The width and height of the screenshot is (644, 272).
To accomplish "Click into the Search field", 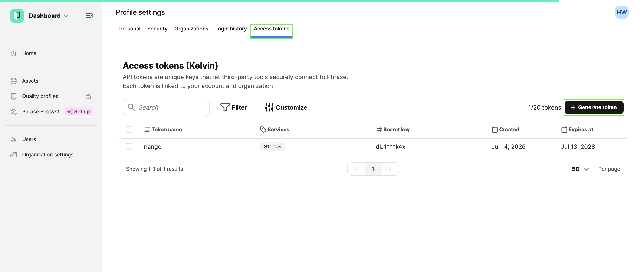I will click(x=166, y=107).
